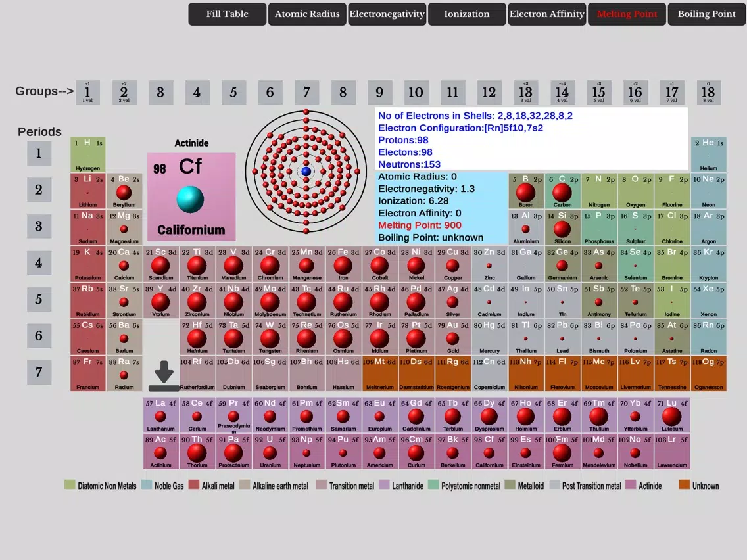Image resolution: width=747 pixels, height=560 pixels.
Task: Switch to the Electronegativity view
Action: coord(387,14)
